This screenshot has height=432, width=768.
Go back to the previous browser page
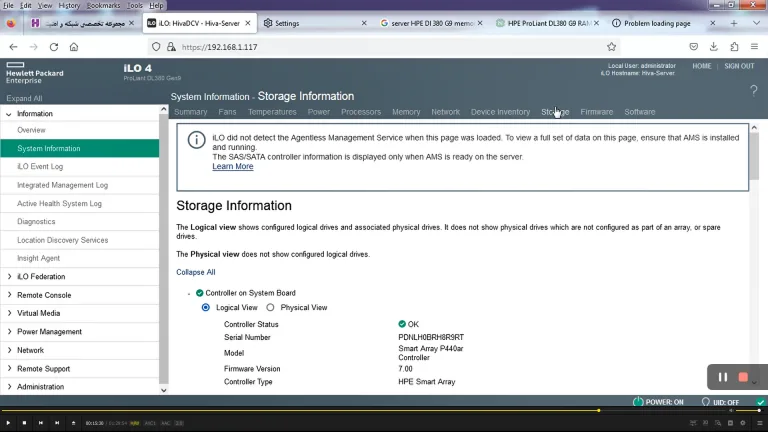pos(13,47)
